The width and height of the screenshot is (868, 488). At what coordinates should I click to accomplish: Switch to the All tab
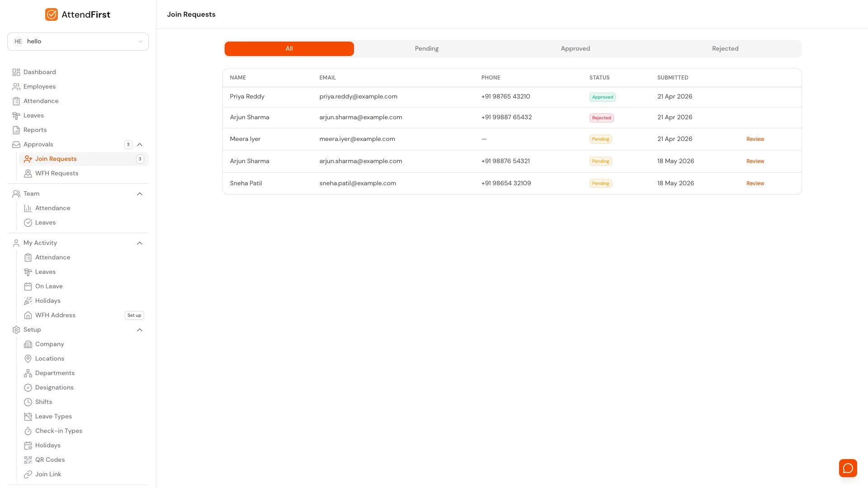click(x=289, y=49)
